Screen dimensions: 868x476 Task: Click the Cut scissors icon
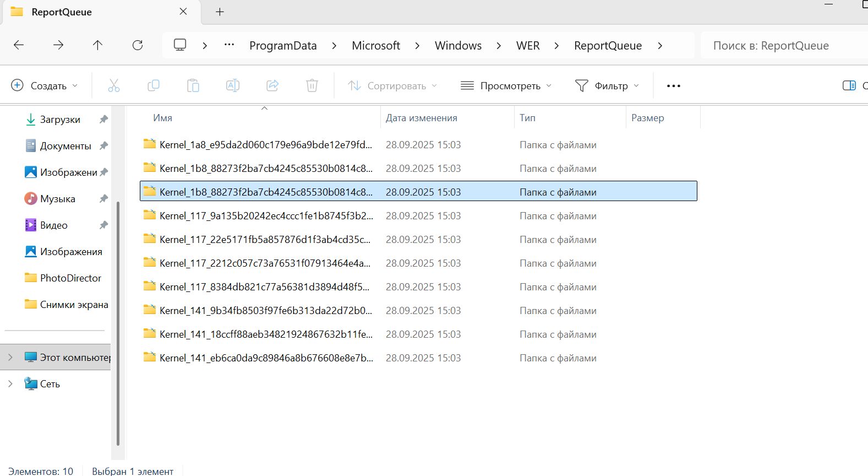(114, 85)
